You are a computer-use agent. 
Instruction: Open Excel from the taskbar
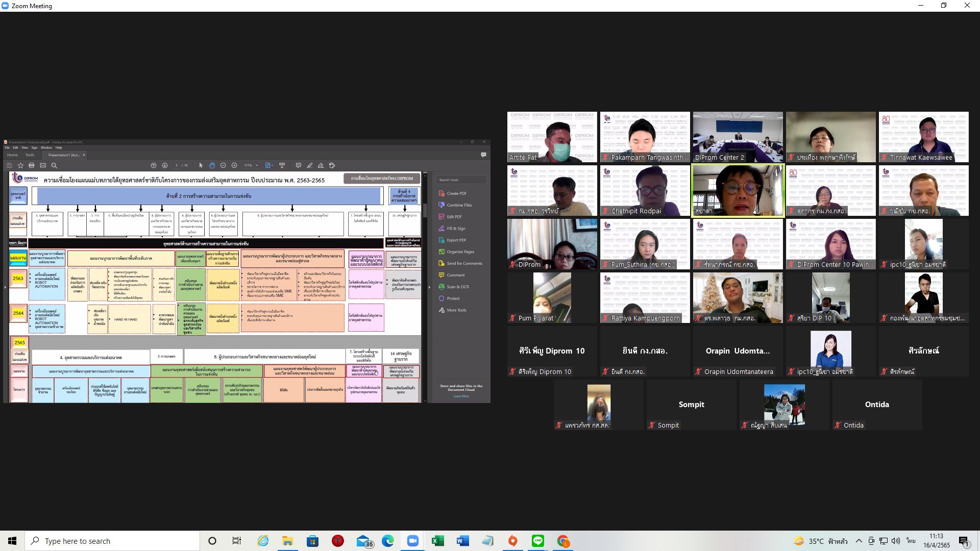[x=437, y=541]
